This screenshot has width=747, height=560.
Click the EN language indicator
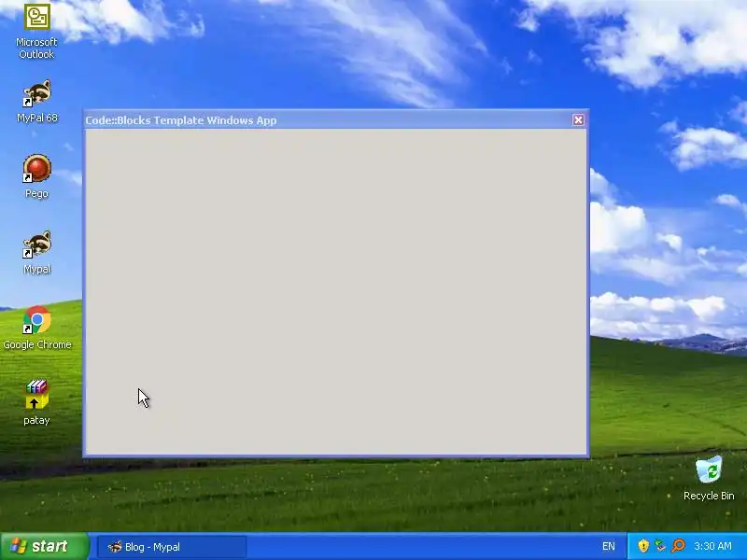tap(609, 546)
